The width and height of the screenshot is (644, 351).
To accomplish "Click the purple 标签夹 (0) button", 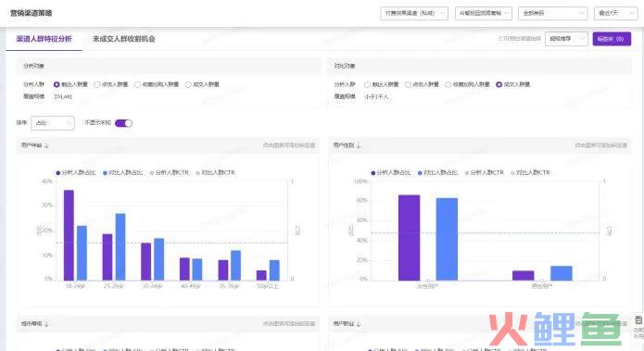I will coord(612,39).
